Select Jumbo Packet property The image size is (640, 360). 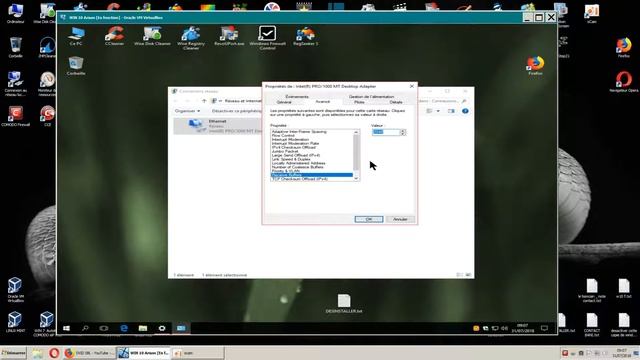coord(312,151)
